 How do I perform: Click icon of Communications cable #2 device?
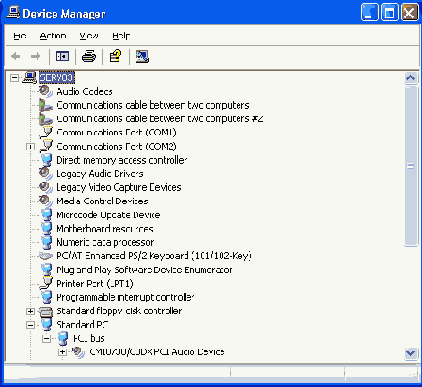click(46, 118)
